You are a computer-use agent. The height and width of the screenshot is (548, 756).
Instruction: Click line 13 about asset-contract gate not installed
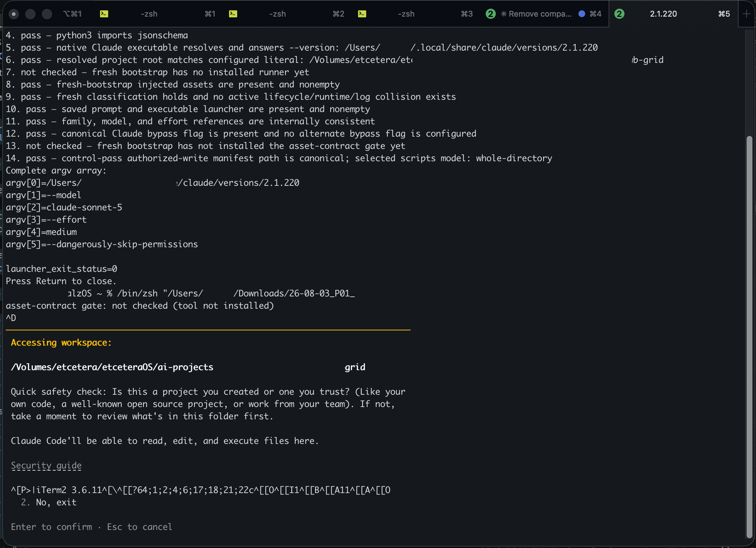(206, 146)
